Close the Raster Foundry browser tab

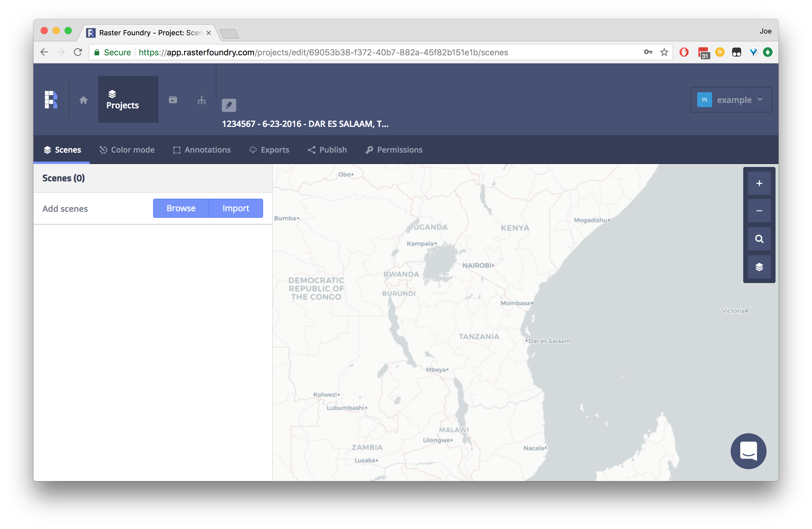(208, 33)
